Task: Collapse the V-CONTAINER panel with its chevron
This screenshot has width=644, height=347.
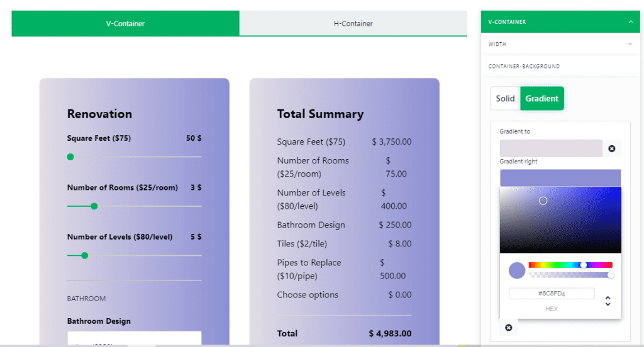Action: pos(630,22)
